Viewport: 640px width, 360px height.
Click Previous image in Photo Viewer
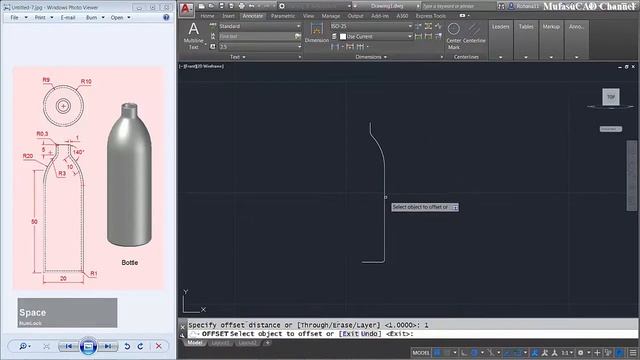click(68, 346)
